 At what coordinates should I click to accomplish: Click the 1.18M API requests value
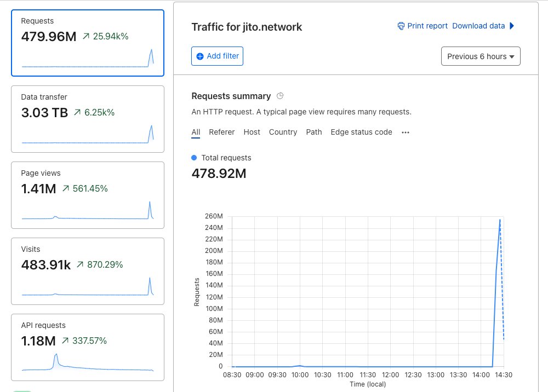click(x=38, y=341)
